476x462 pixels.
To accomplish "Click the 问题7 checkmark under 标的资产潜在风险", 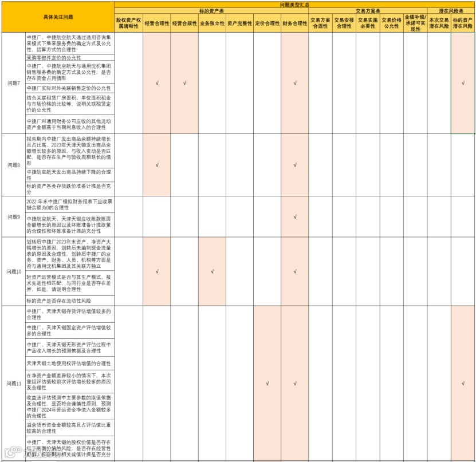I will pos(463,83).
